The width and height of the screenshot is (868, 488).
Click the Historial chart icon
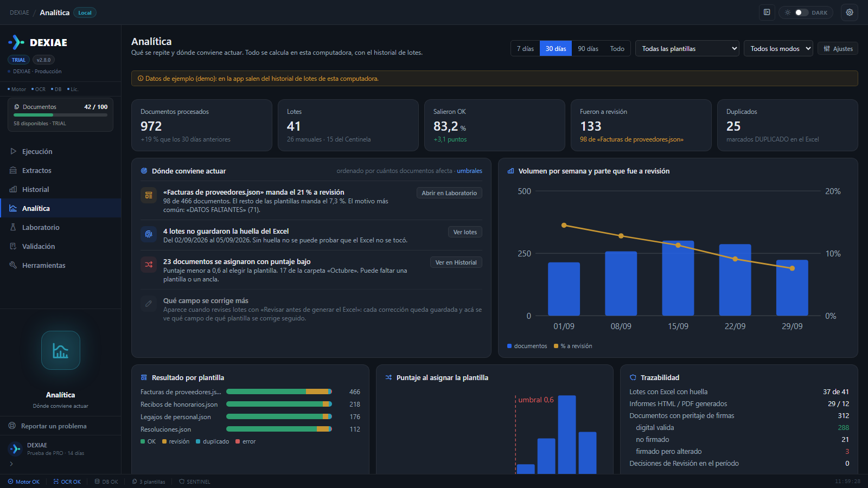[x=13, y=189]
